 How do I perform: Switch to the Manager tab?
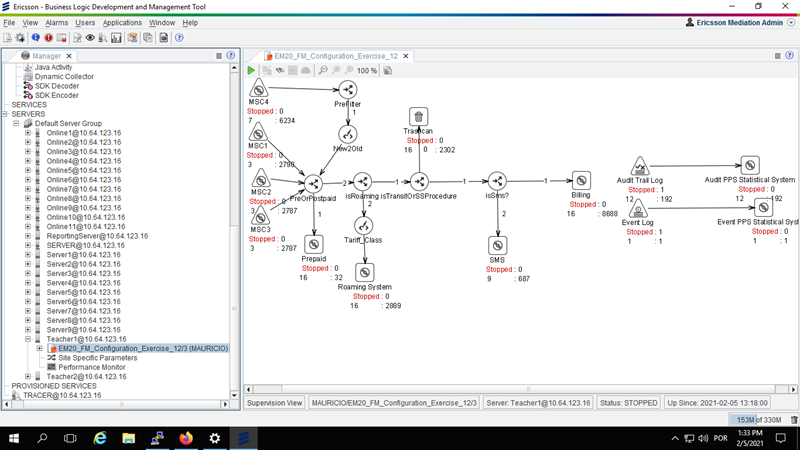pyautogui.click(x=46, y=56)
